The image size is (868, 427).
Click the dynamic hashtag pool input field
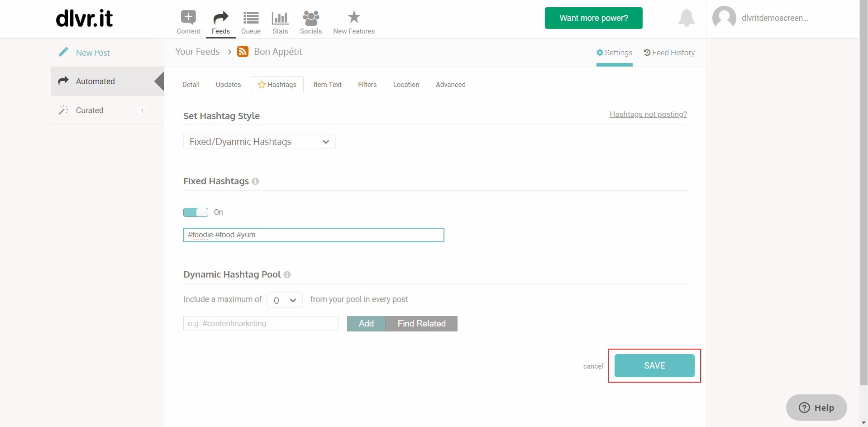pos(261,324)
